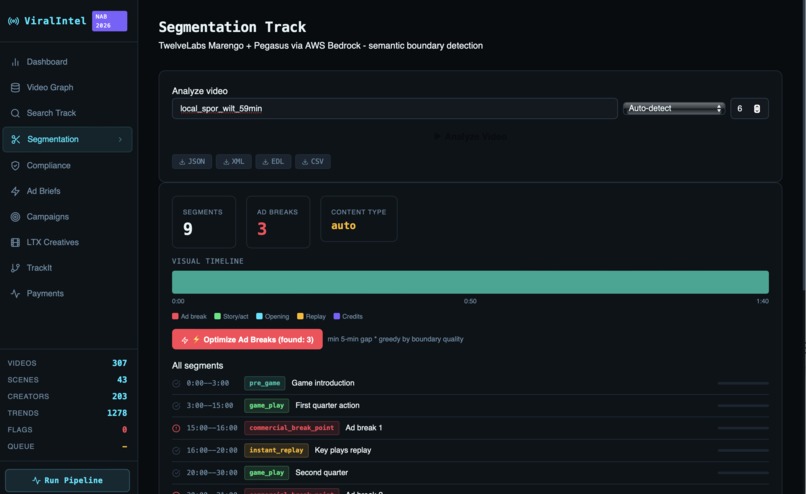Click the game_play tag for Second quarter
806x494 pixels.
(x=267, y=473)
